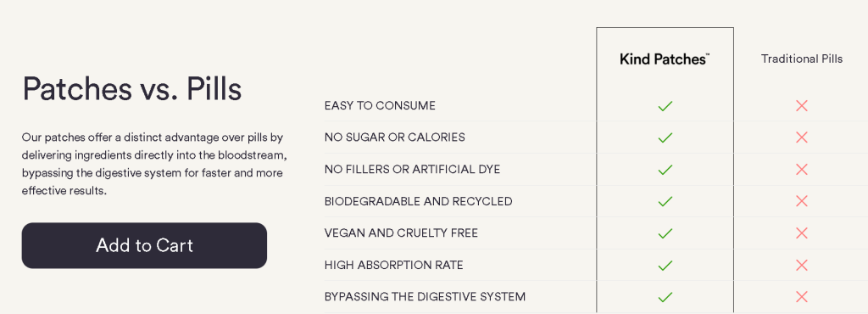The width and height of the screenshot is (868, 314).
Task: Click green checkmark for Vegan and Cruelty Free
Action: click(x=665, y=233)
